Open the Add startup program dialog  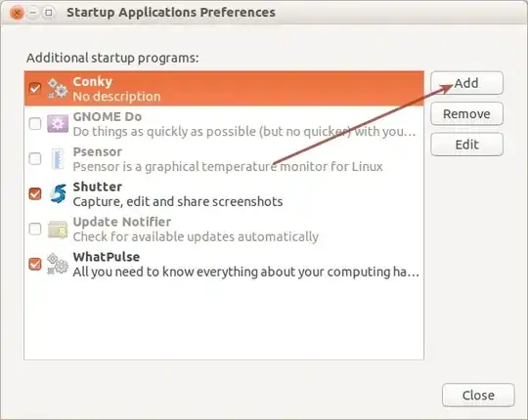[466, 83]
